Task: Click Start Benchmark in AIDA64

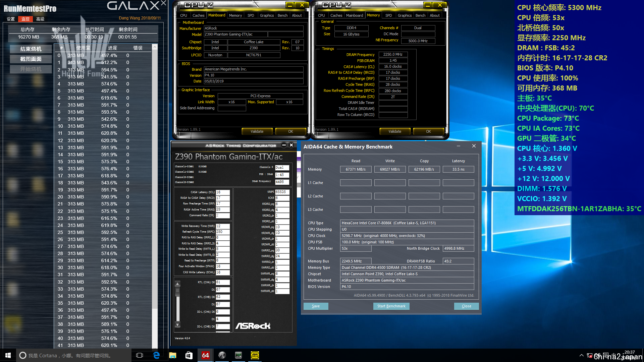Action: 391,306
